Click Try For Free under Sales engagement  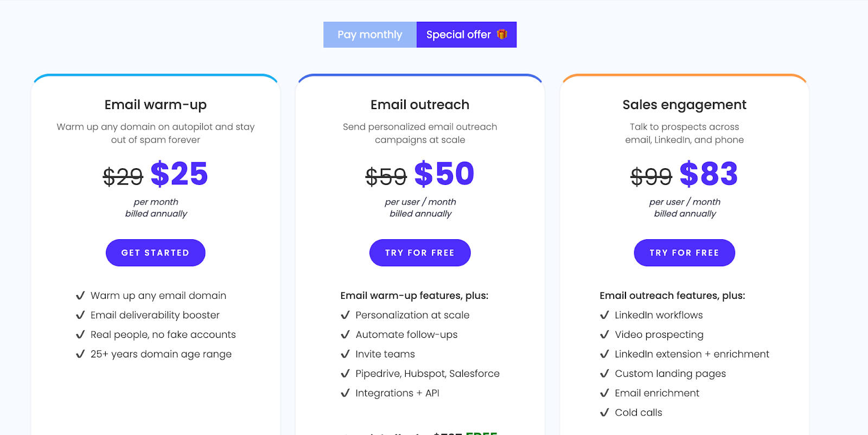(684, 253)
